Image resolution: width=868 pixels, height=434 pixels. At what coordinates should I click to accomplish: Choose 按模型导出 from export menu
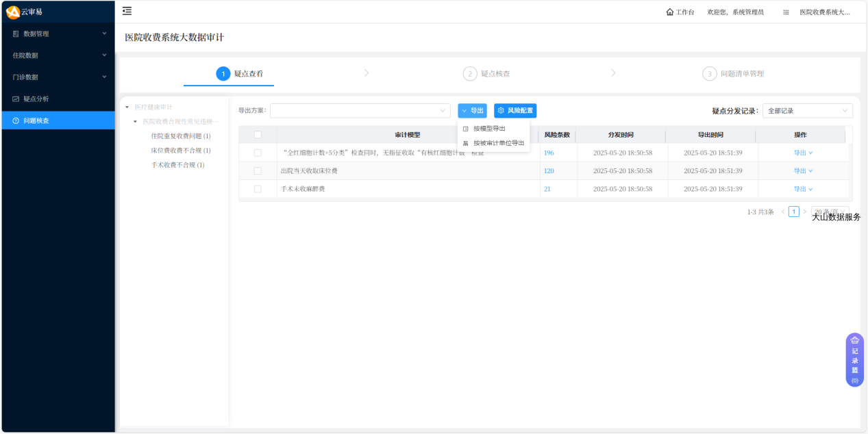[x=488, y=129]
